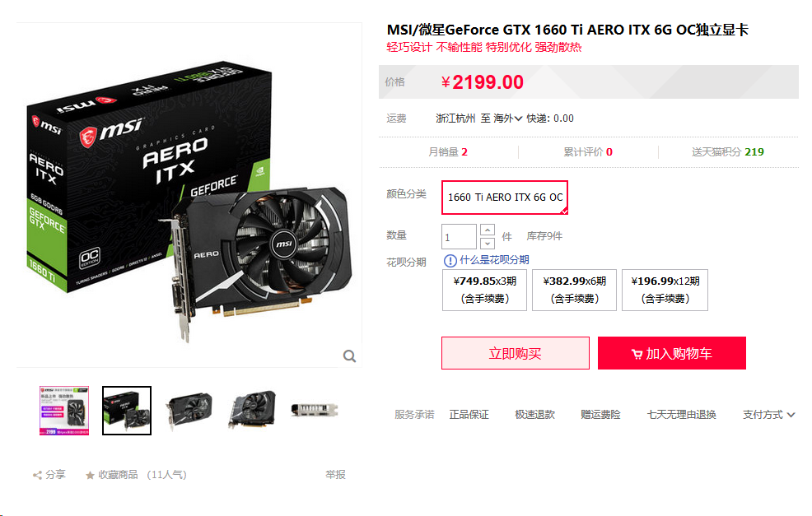Click the magnifier zoom icon on product image
The width and height of the screenshot is (812, 516).
click(349, 356)
